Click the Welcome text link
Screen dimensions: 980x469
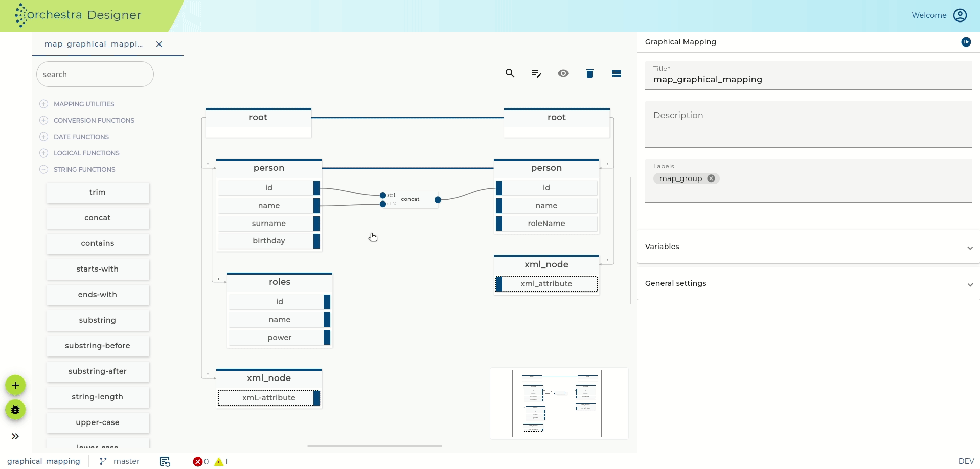929,15
